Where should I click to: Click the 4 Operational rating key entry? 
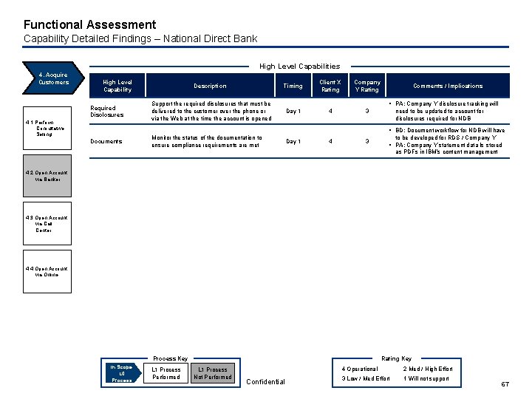click(x=360, y=369)
